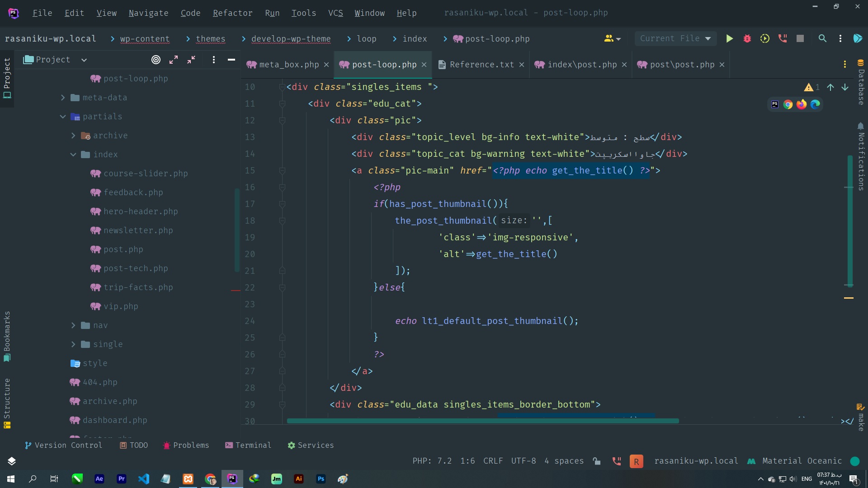Collapse all in the Project panel
Image resolution: width=868 pixels, height=488 pixels.
coord(191,60)
